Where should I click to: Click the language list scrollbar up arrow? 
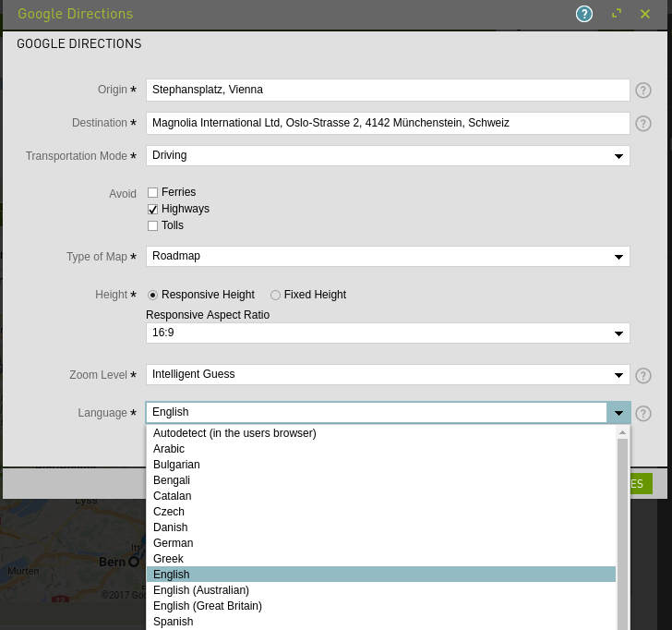(622, 432)
